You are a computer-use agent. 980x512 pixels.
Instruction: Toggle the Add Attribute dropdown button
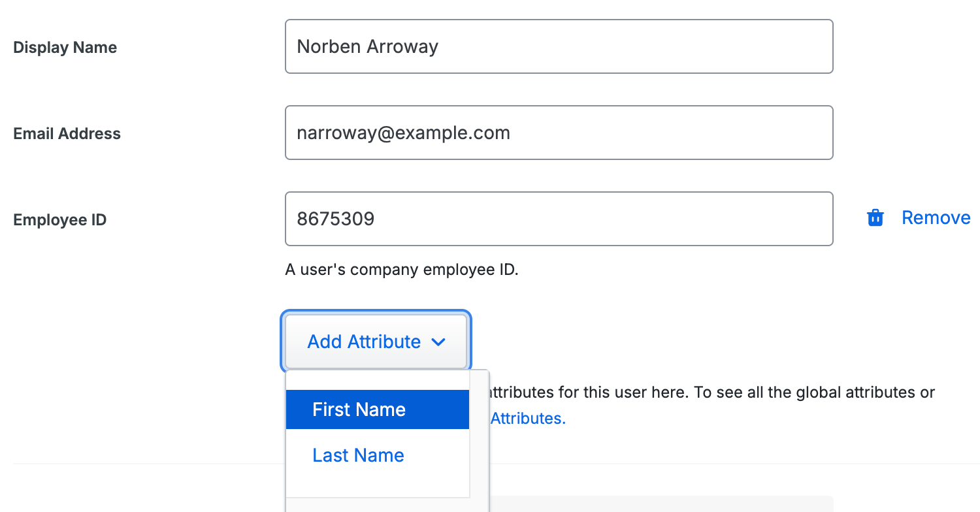point(376,342)
